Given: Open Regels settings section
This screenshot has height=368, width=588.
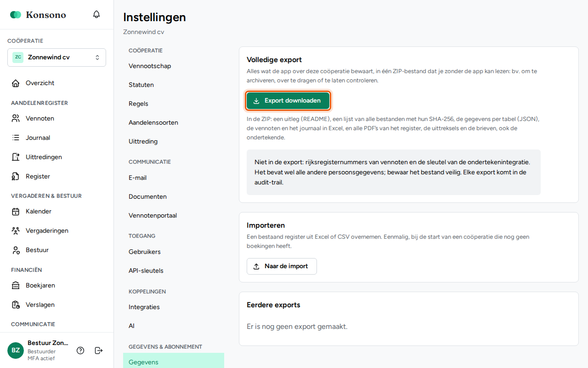Looking at the screenshot, I should coord(174,104).
